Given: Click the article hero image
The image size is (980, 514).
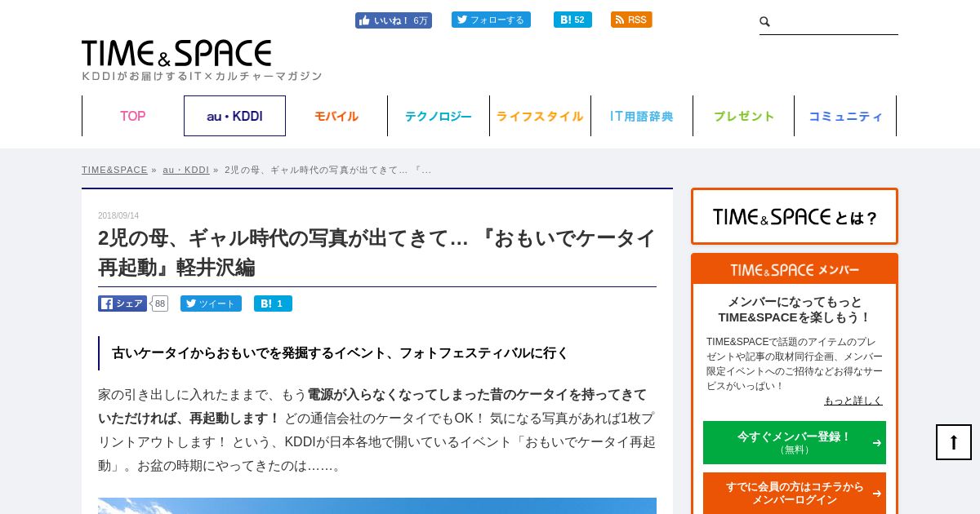Looking at the screenshot, I should [377, 506].
